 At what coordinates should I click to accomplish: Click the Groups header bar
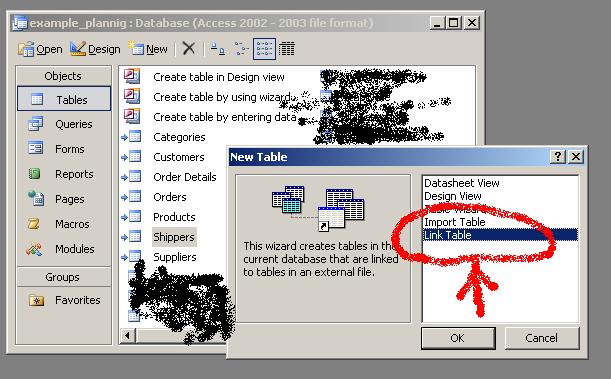(x=64, y=277)
